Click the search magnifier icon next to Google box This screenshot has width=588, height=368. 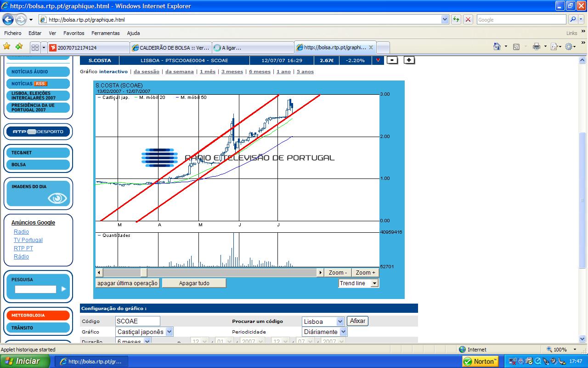573,19
